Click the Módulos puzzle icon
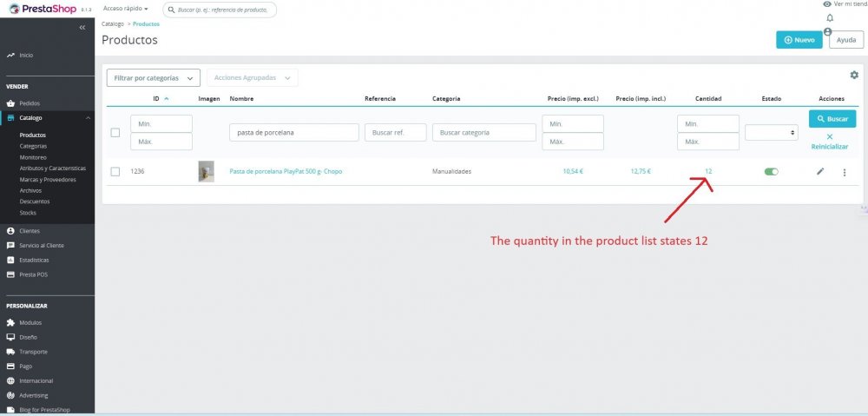This screenshot has height=416, width=868. point(10,322)
